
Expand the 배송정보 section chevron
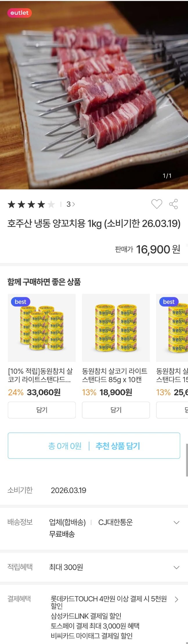[176, 522]
